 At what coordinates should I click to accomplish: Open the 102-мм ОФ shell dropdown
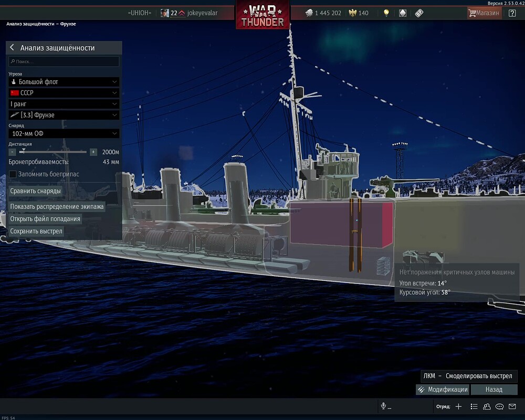click(x=63, y=133)
